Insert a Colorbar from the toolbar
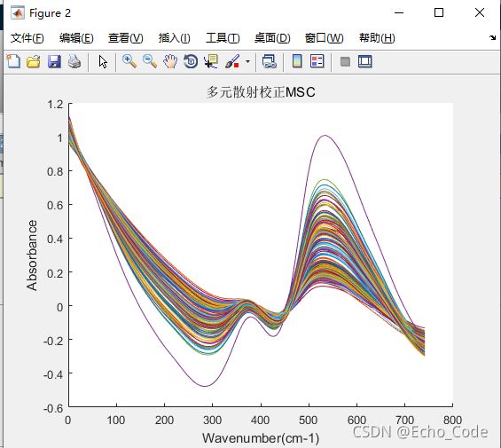Screen dimensions: 501x448 tap(297, 61)
